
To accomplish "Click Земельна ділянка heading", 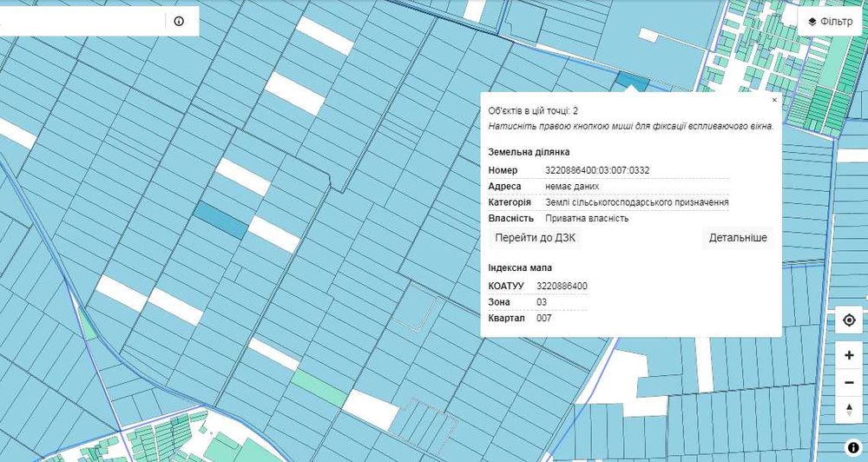I will (529, 152).
